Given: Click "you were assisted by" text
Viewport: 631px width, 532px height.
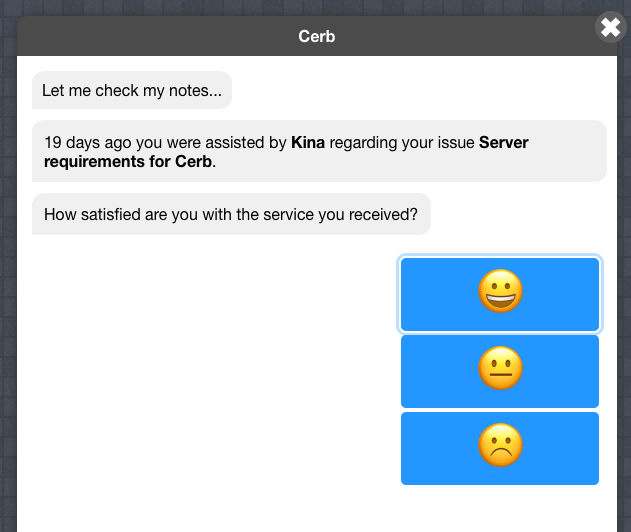Looking at the screenshot, I should pos(211,143).
